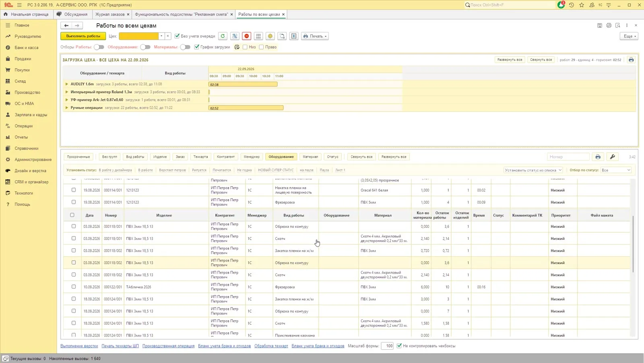Open the notifications bell icon
Screen dimensions: 644x363
pyautogui.click(x=561, y=5)
